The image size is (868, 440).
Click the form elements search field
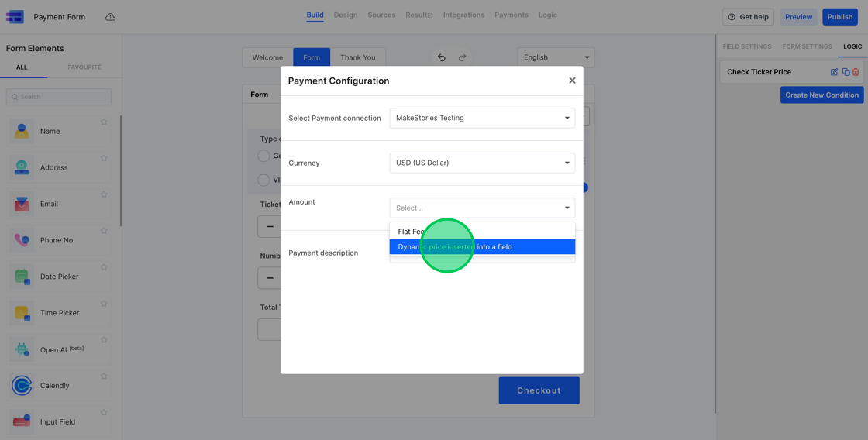click(x=59, y=97)
